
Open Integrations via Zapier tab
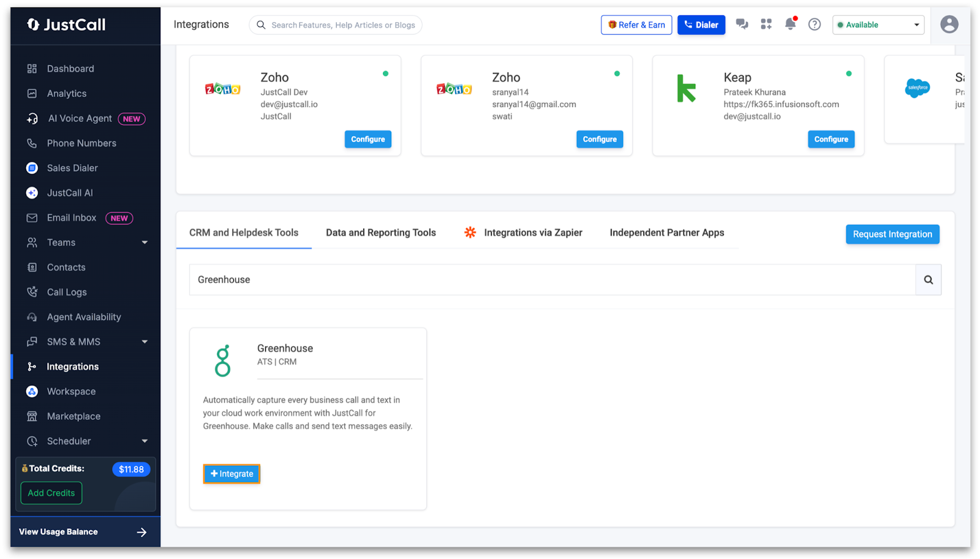523,233
